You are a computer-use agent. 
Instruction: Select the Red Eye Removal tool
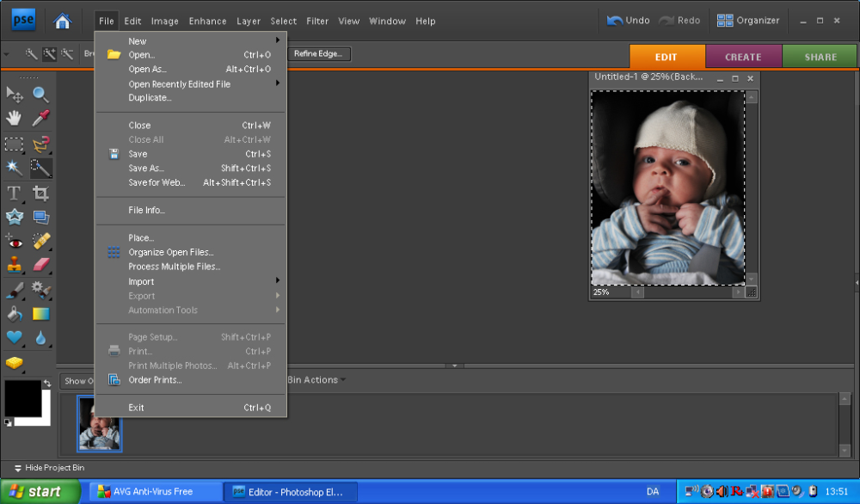click(x=14, y=240)
